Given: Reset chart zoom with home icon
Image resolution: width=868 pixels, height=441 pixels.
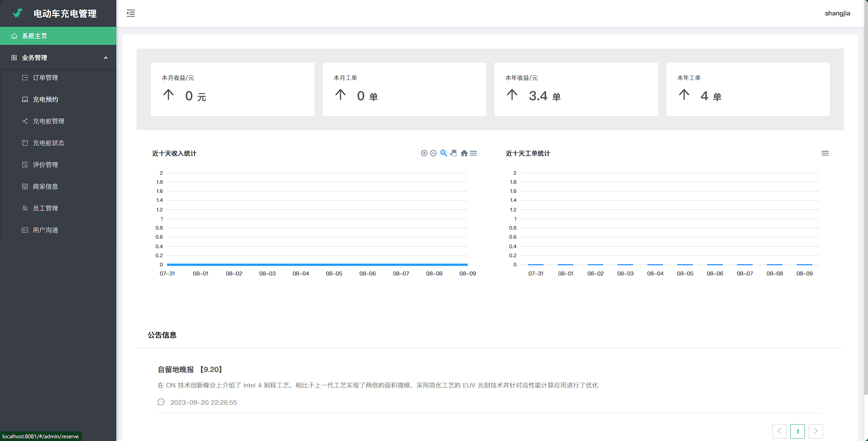Looking at the screenshot, I should (464, 153).
